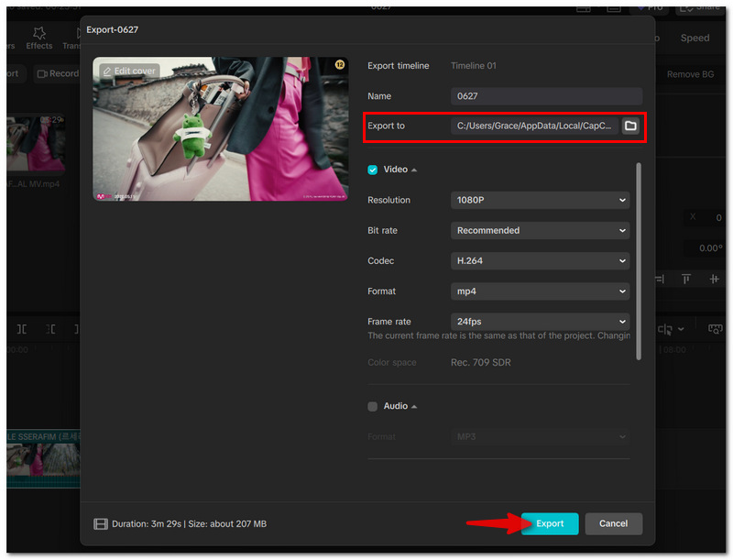This screenshot has height=560, width=733.
Task: Collapse the Audio section arrow
Action: pos(414,407)
